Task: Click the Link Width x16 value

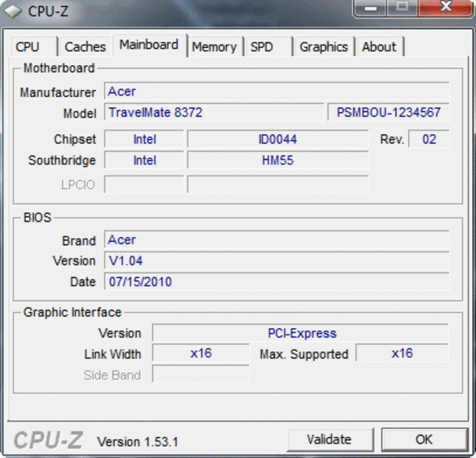Action: click(x=201, y=353)
